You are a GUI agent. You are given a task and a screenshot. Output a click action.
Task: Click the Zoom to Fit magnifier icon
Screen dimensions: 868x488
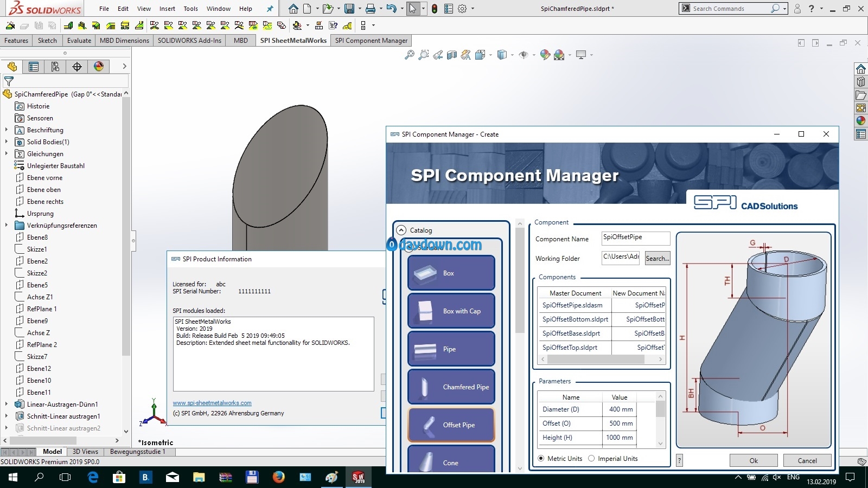coord(410,55)
